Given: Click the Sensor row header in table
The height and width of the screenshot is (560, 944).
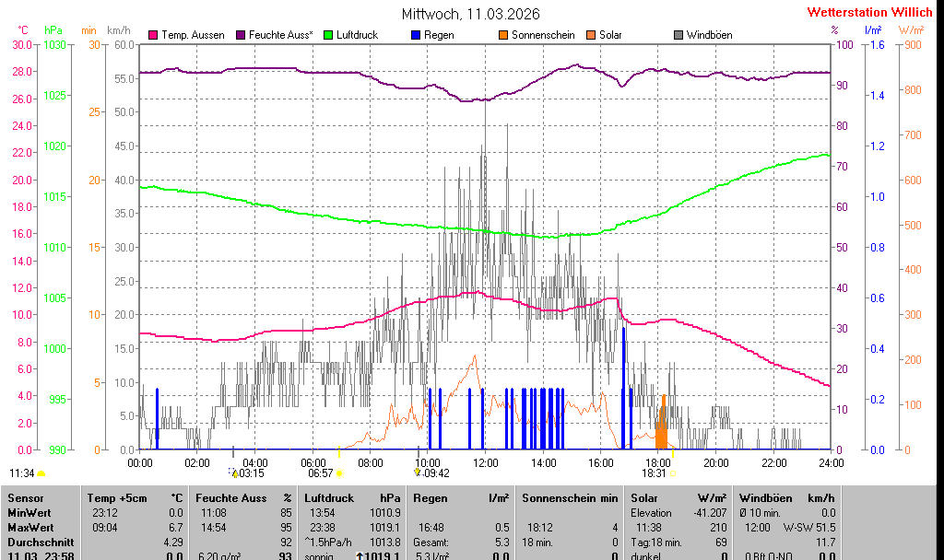Looking at the screenshot, I should (26, 497).
